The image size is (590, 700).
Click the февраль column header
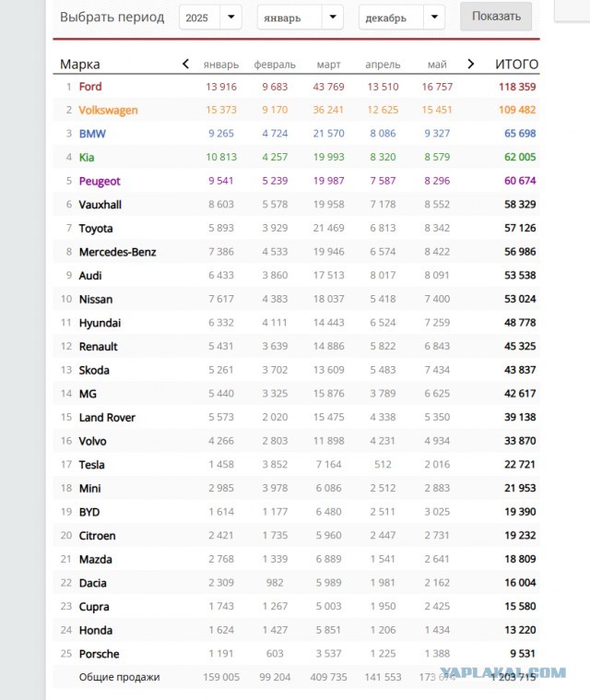(275, 65)
